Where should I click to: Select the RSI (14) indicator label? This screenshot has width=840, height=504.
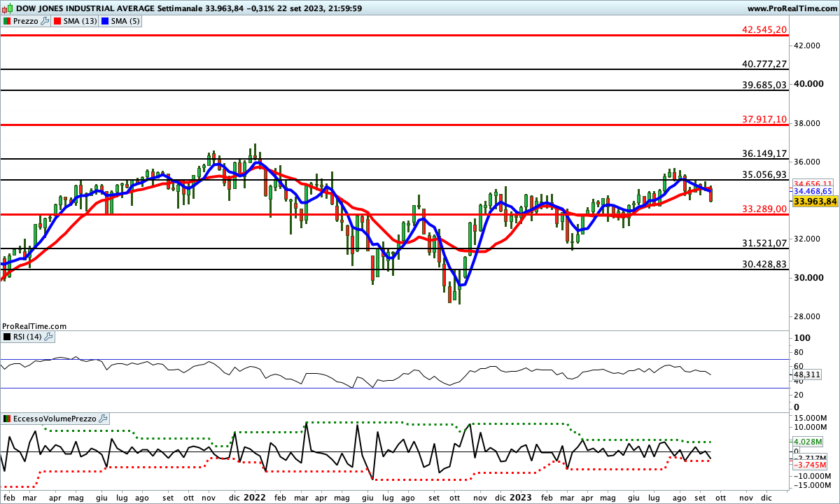(28, 337)
